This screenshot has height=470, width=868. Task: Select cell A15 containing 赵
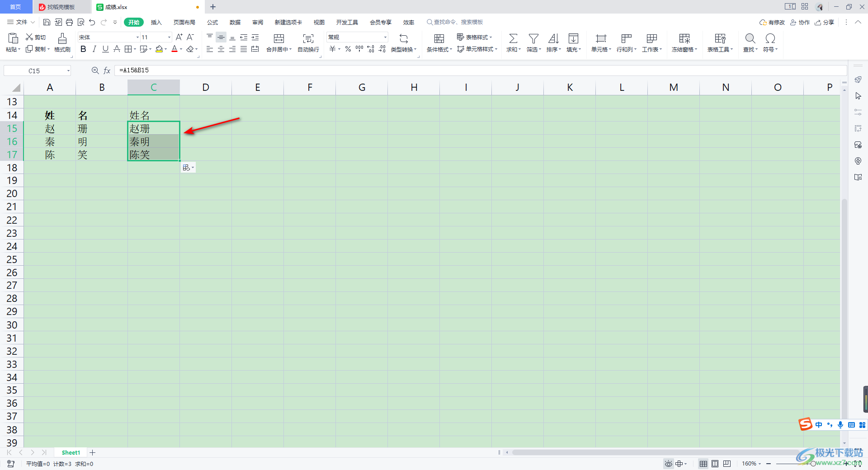tap(50, 128)
